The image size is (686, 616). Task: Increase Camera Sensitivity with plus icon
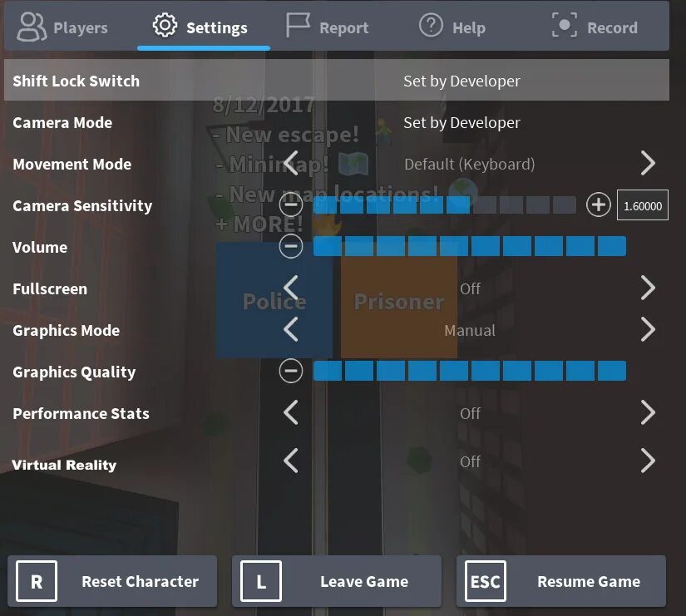coord(599,205)
